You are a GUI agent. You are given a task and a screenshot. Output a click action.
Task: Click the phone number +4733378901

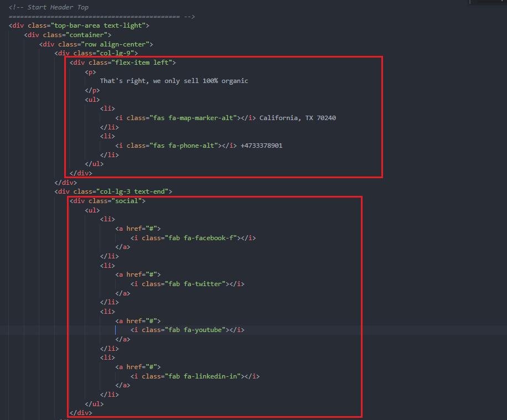[x=261, y=146]
